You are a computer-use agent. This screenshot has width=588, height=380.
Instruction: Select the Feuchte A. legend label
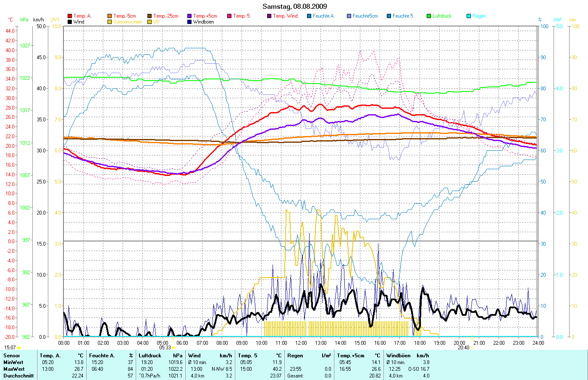(323, 16)
